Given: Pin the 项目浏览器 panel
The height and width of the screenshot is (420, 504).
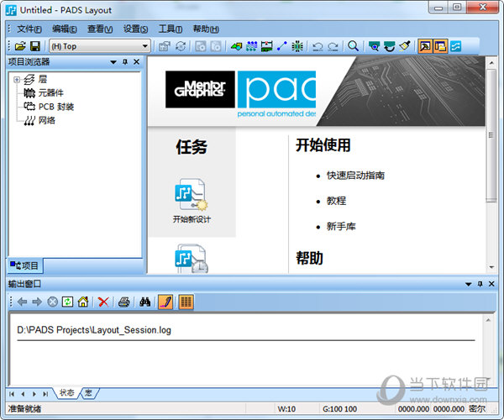Looking at the screenshot, I should coord(125,61).
